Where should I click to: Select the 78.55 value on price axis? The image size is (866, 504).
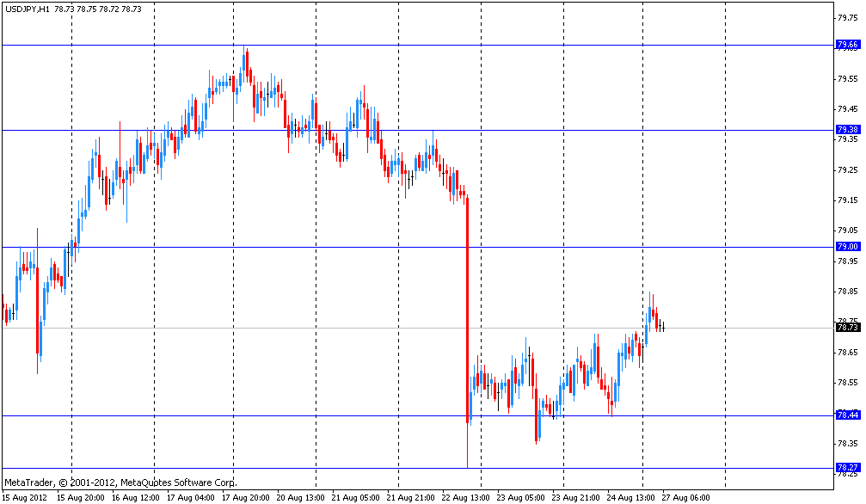pyautogui.click(x=847, y=383)
